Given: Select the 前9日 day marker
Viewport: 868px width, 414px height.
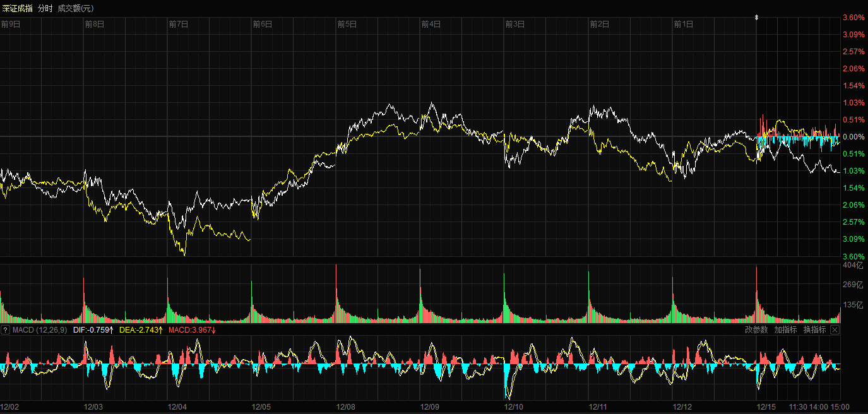Looking at the screenshot, I should [11, 25].
